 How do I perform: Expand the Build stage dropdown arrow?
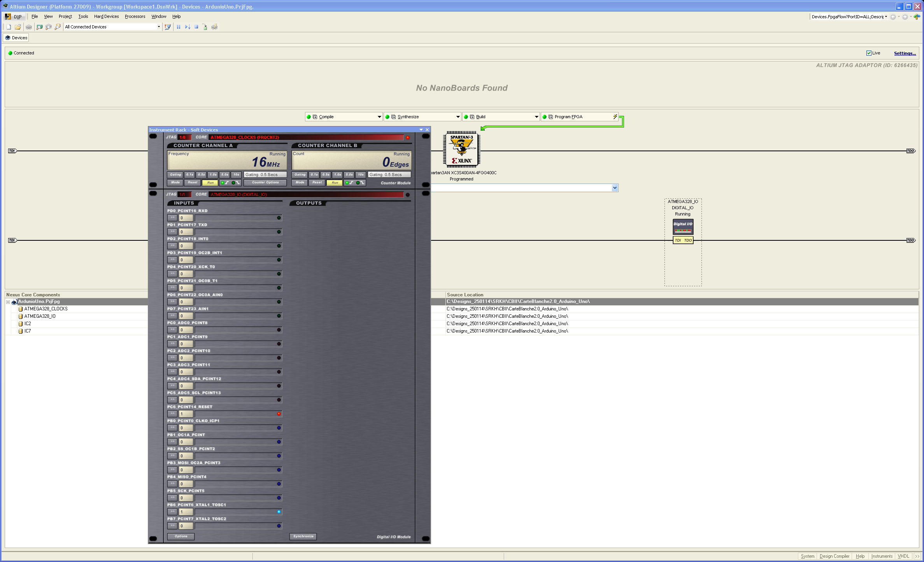537,117
